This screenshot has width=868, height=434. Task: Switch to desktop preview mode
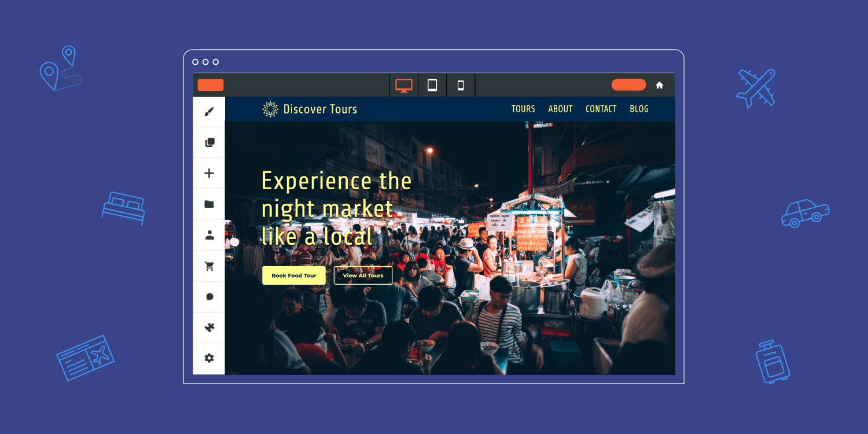coord(404,85)
